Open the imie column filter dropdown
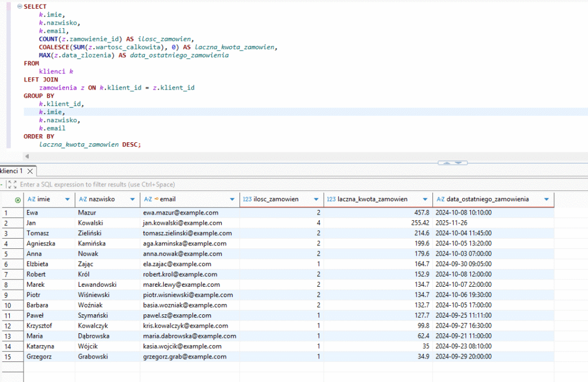The height and width of the screenshot is (382, 588). pos(68,199)
